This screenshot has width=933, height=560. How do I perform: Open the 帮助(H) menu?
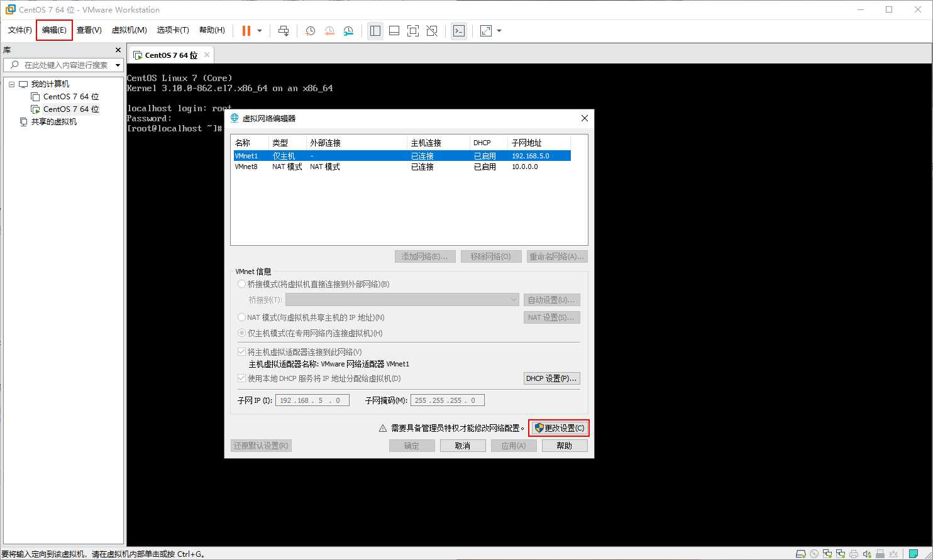click(212, 30)
